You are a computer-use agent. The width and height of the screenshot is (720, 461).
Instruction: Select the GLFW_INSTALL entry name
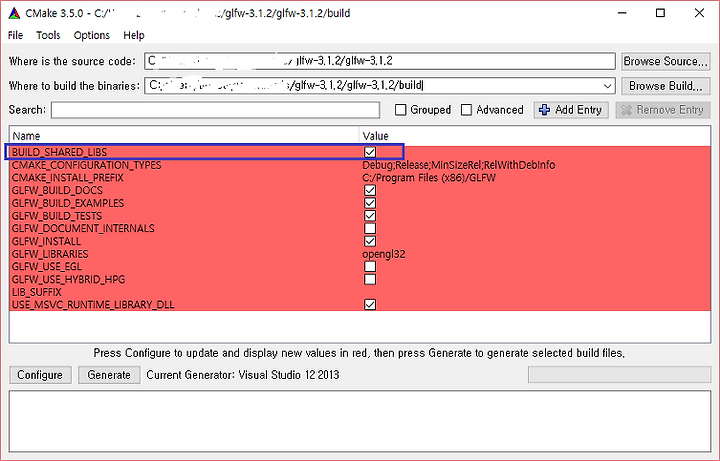tap(46, 241)
